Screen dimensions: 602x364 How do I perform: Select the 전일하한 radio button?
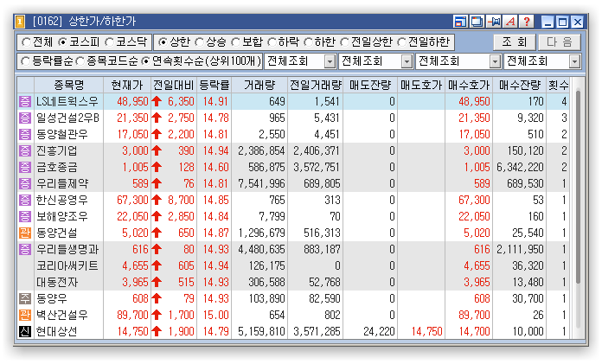(x=401, y=42)
